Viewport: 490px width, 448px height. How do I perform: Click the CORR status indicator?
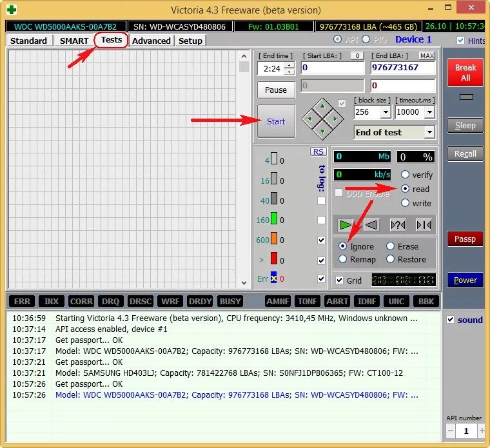click(x=81, y=301)
